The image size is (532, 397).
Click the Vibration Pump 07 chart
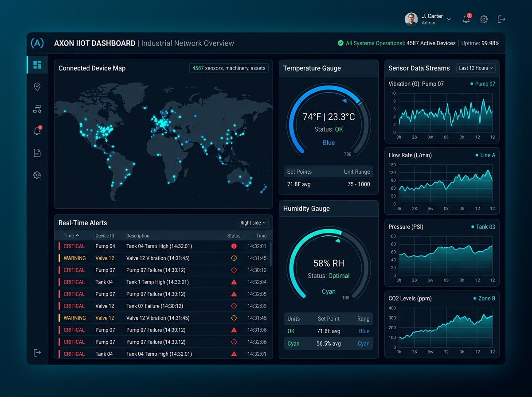[446, 113]
